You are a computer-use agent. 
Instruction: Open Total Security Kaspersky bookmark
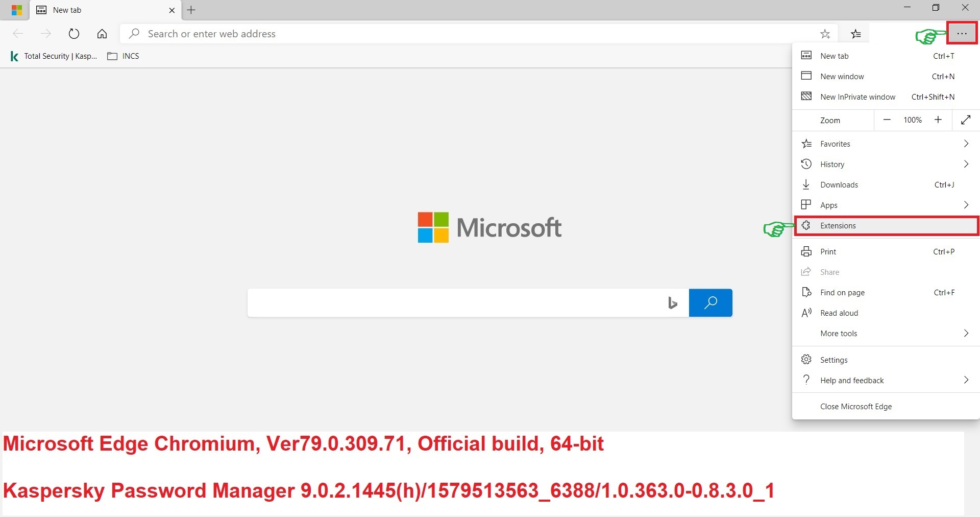(54, 56)
